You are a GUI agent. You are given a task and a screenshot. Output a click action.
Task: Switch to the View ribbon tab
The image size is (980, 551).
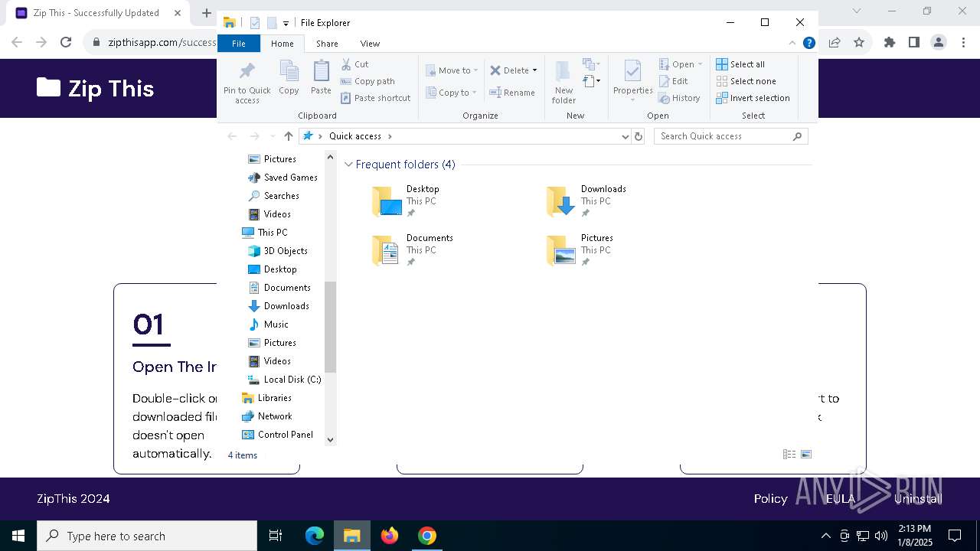[x=370, y=44]
